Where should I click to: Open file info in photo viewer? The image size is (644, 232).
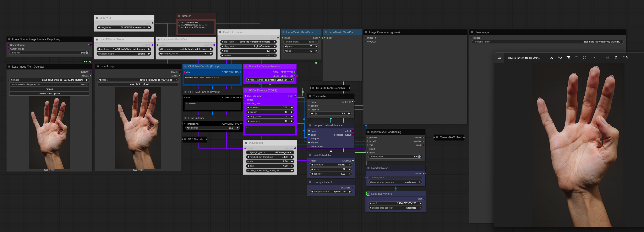584,58
